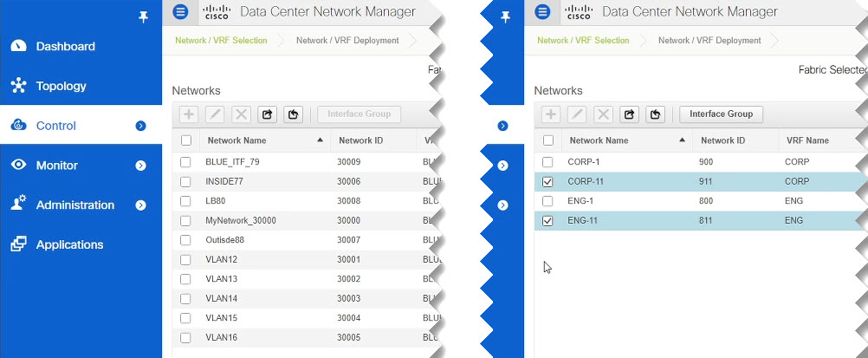Expand collapsed Control arrow, right window sidebar
This screenshot has height=358, width=868.
coord(502,126)
